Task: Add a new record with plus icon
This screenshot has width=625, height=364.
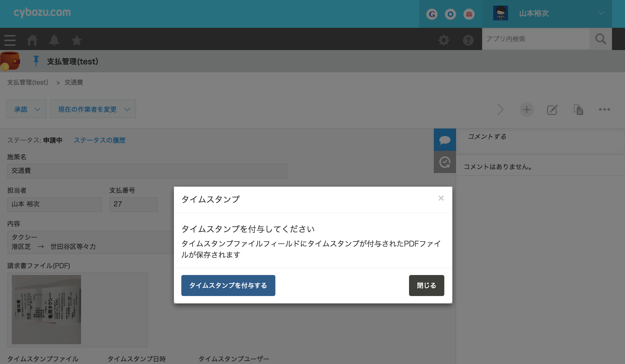Action: coord(527,109)
